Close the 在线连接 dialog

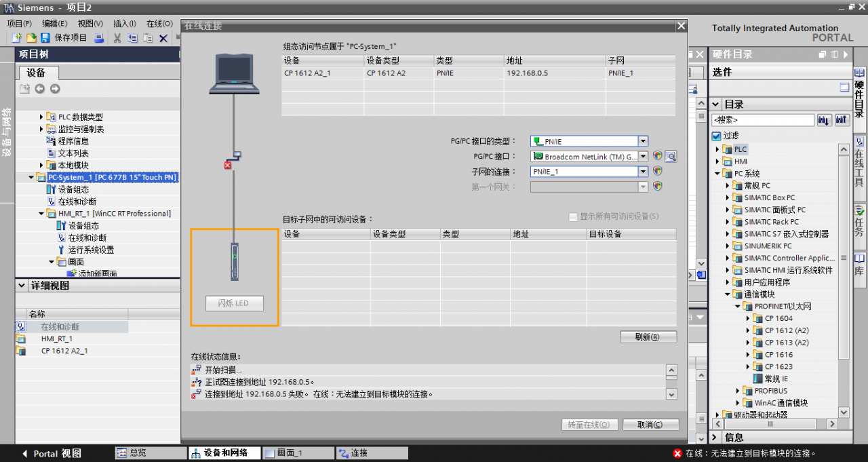pyautogui.click(x=681, y=26)
